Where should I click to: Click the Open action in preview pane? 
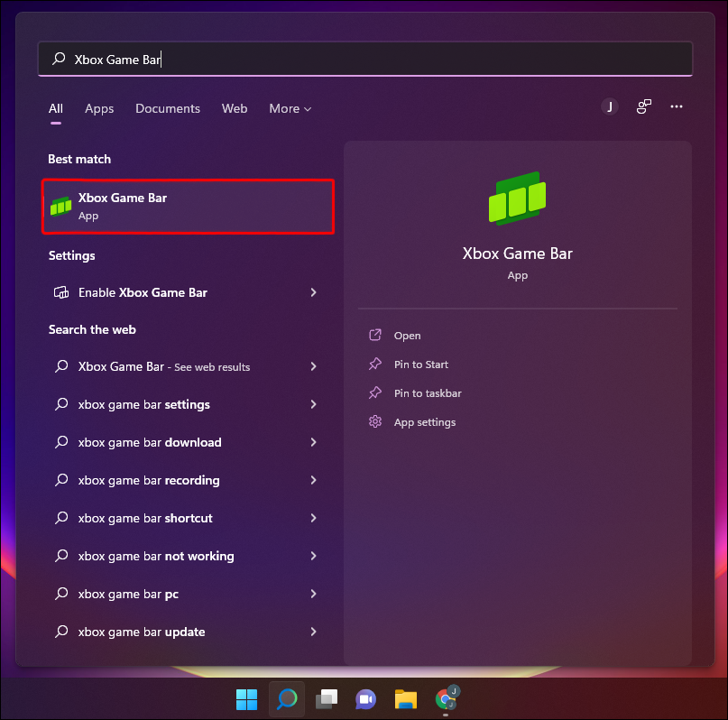(407, 336)
